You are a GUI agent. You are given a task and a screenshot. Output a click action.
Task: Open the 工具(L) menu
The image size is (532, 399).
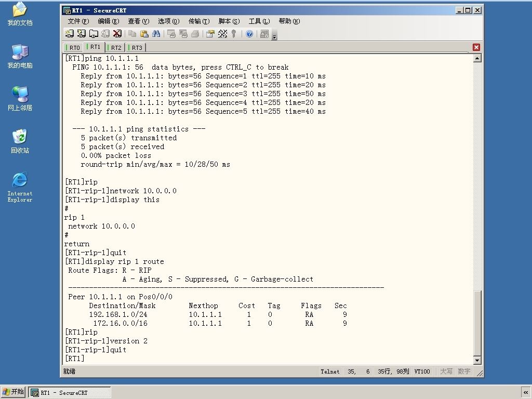259,21
